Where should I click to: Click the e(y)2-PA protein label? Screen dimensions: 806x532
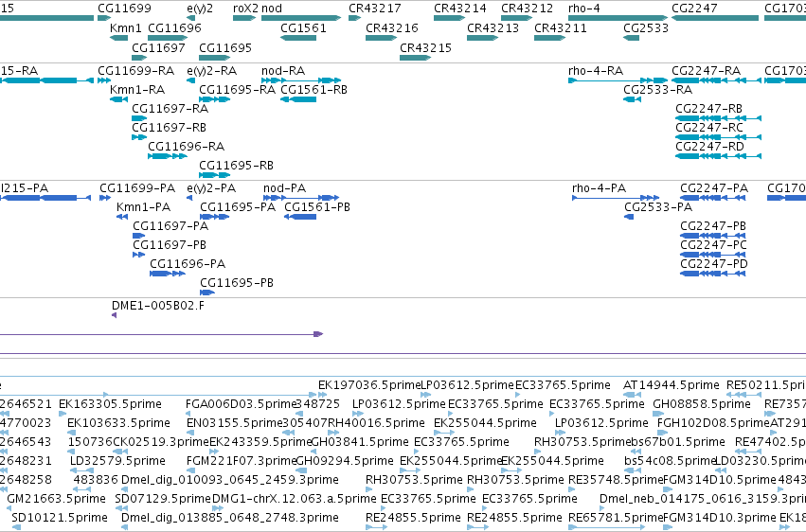tap(211, 188)
